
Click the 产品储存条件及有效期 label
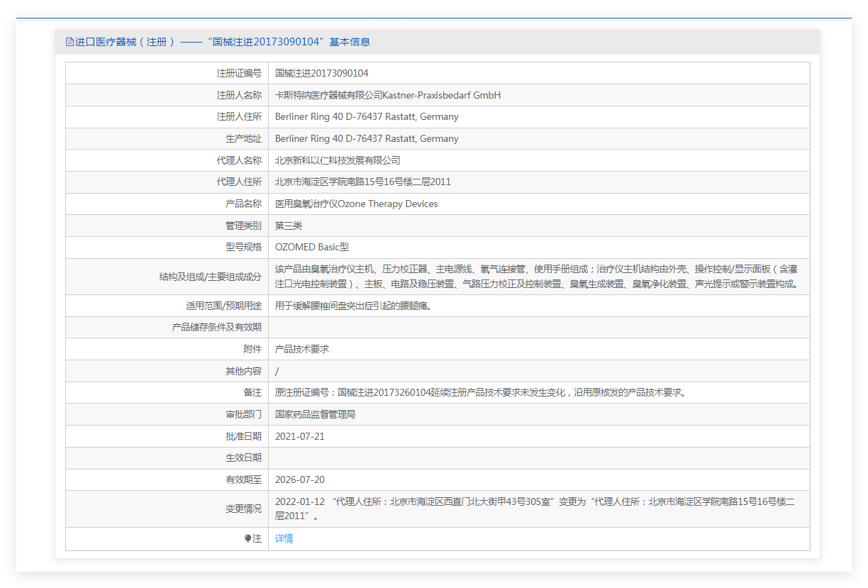pos(216,327)
